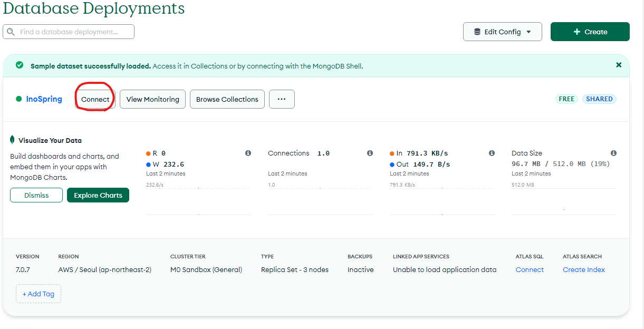
Task: Click Dismiss on Visualize Your Data
Action: pyautogui.click(x=36, y=195)
